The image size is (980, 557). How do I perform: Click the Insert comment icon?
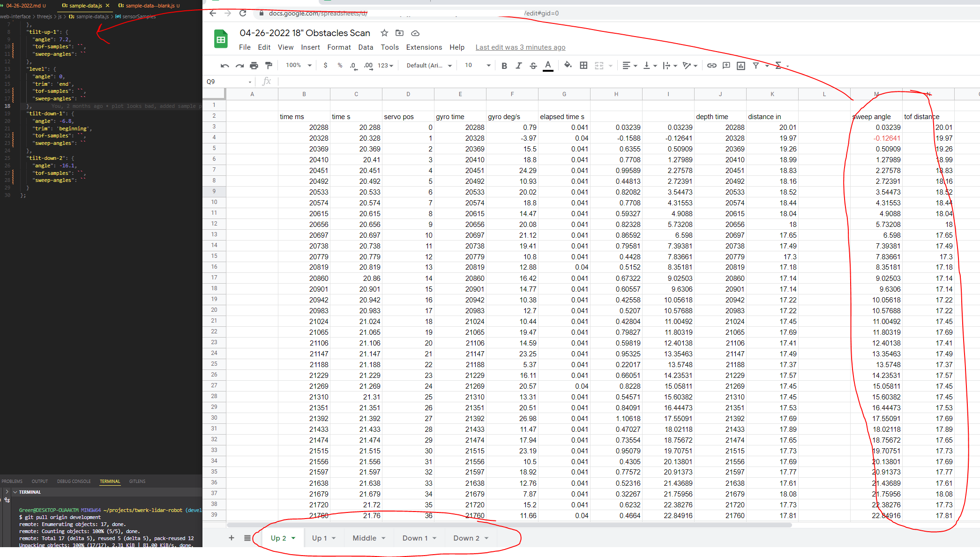point(726,66)
